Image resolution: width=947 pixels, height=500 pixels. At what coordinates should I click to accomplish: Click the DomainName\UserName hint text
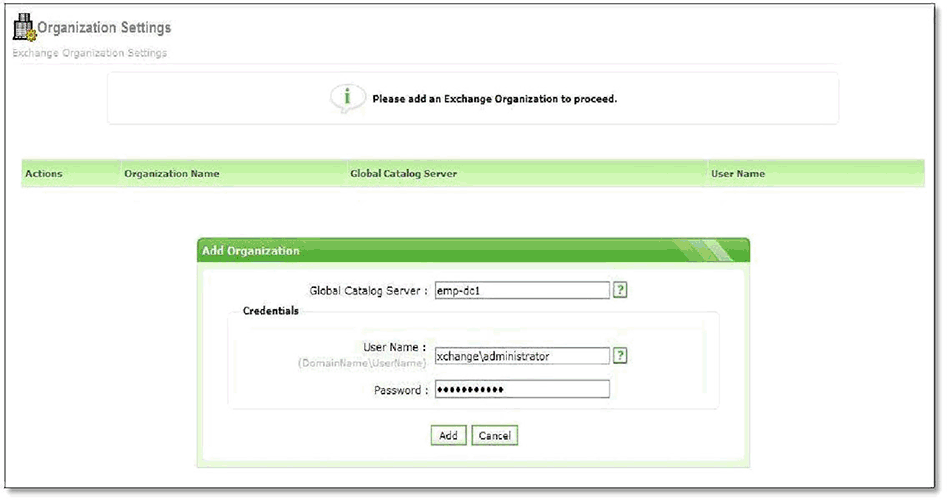click(363, 363)
